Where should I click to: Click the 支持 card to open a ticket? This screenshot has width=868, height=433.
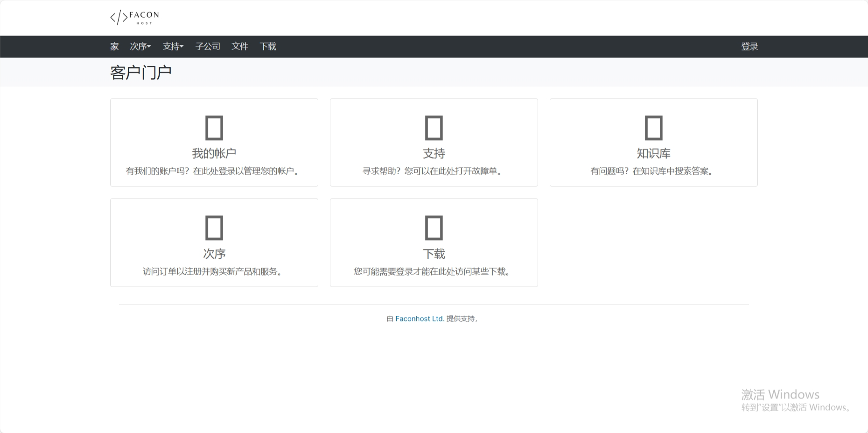[434, 142]
